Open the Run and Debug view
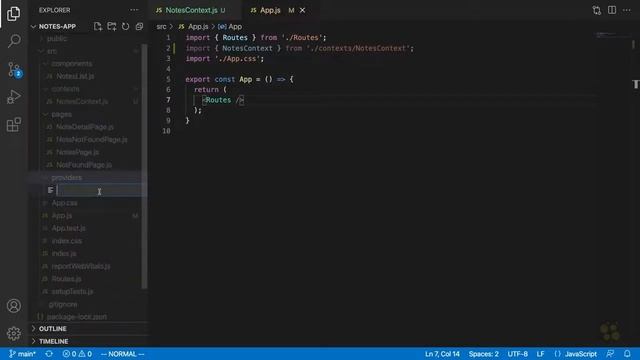640x360 pixels. (13, 97)
